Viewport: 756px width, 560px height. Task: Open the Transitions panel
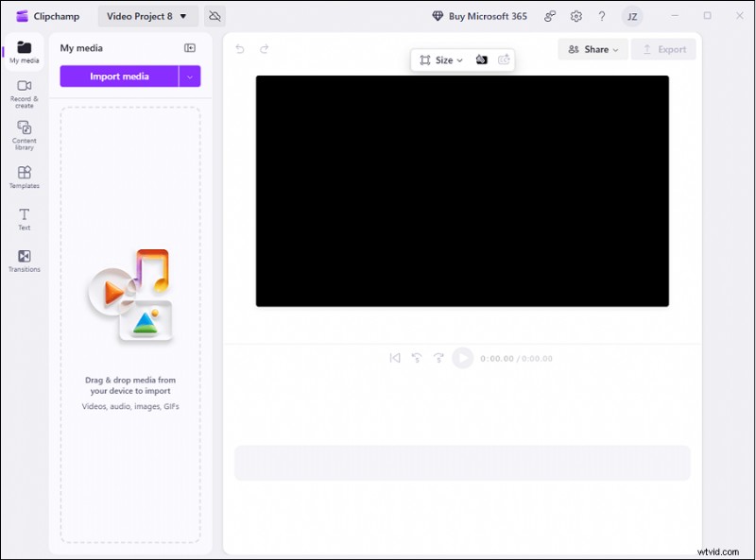(x=24, y=259)
